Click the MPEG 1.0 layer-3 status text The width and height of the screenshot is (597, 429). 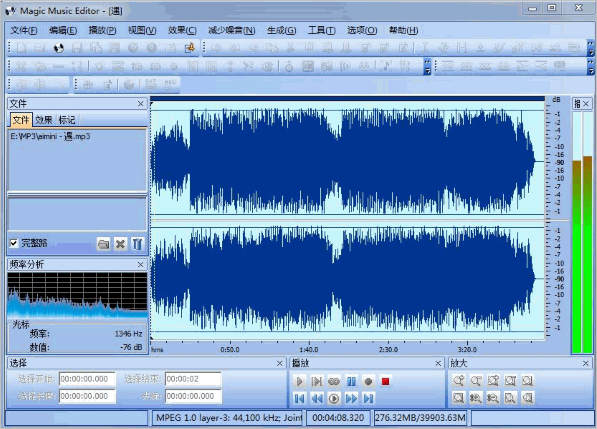coord(228,418)
